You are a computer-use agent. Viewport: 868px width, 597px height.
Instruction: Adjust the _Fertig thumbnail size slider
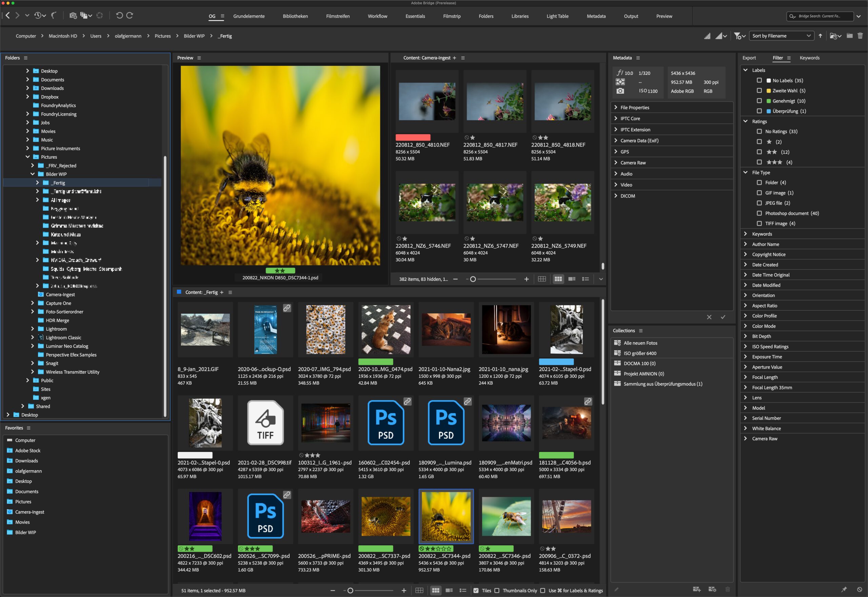tap(350, 591)
